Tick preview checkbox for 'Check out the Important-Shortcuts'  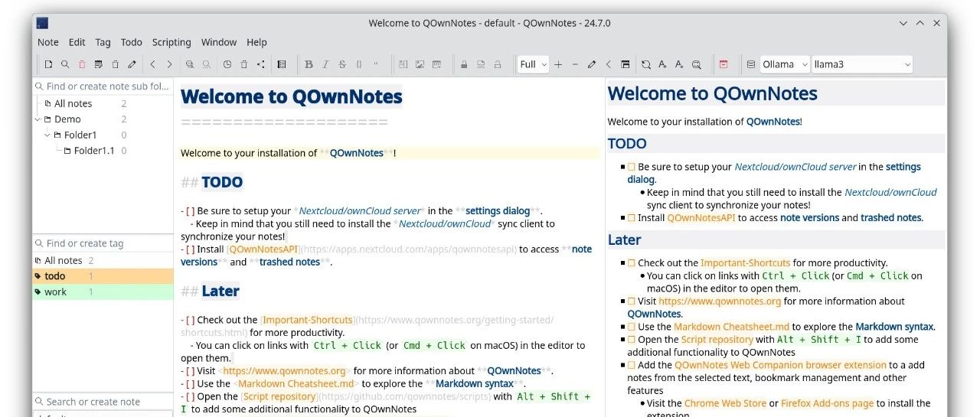(x=632, y=263)
